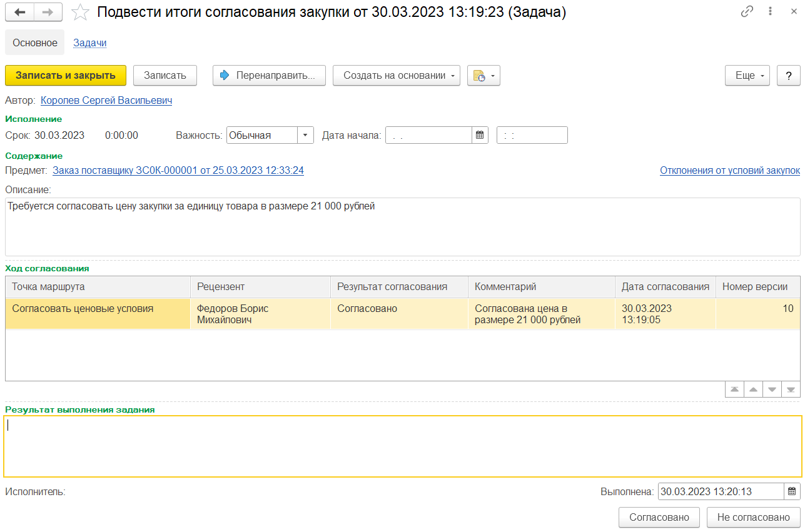Click the bottom Согласовано button
Screen dimensions: 805x532
click(x=659, y=517)
